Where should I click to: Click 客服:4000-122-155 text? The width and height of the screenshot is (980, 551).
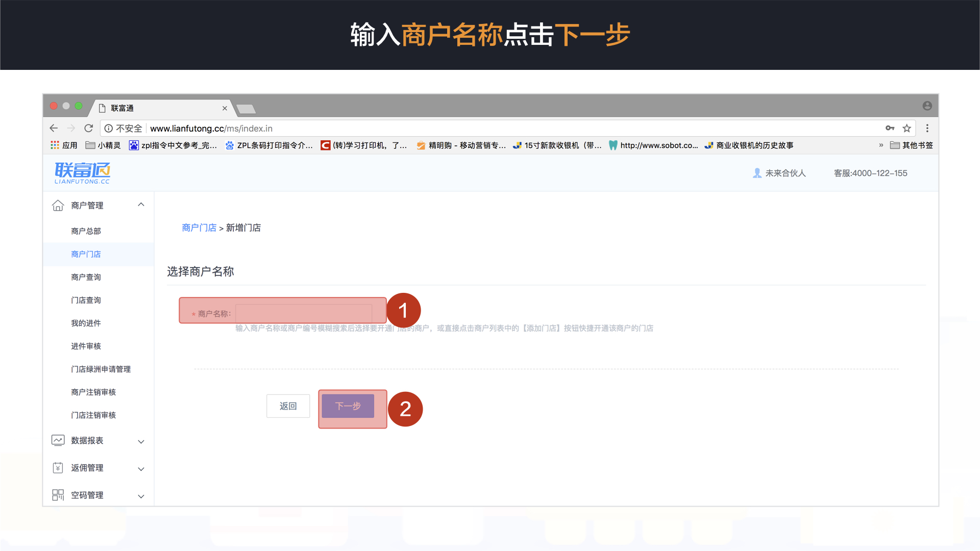(870, 173)
